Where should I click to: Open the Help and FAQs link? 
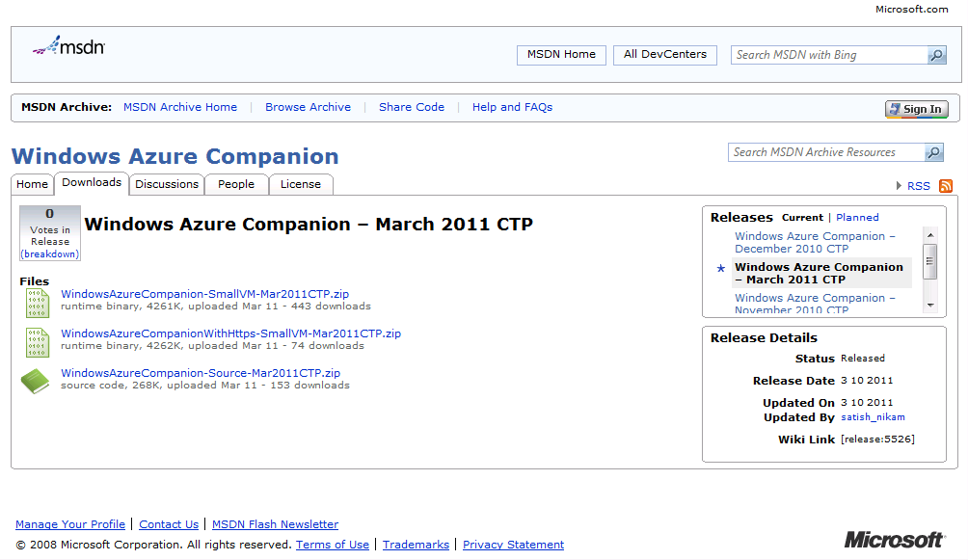pyautogui.click(x=512, y=107)
